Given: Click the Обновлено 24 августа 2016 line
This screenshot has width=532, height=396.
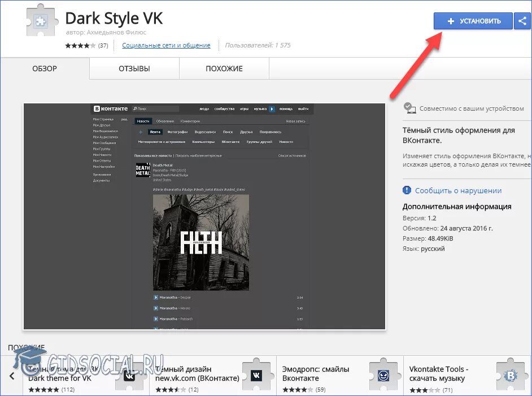Looking at the screenshot, I should (447, 228).
